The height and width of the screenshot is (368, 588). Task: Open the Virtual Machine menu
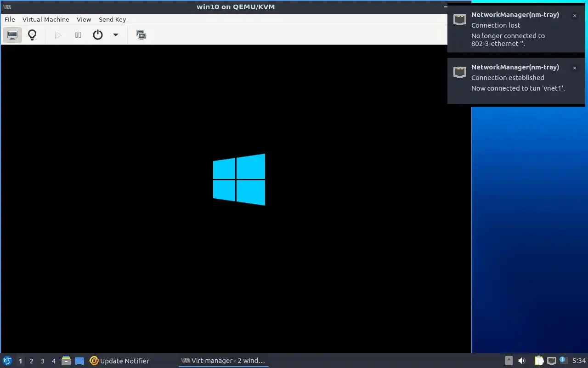[46, 19]
